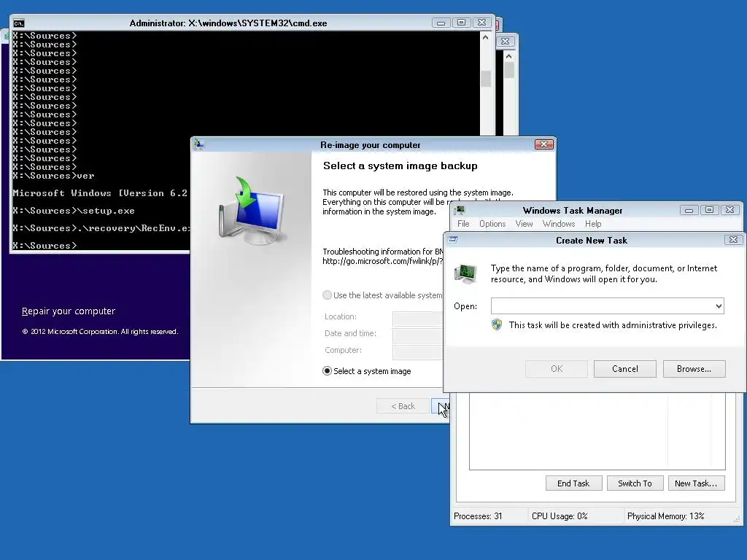
Task: Click the scroll-up arrow of the background window
Action: (x=508, y=56)
